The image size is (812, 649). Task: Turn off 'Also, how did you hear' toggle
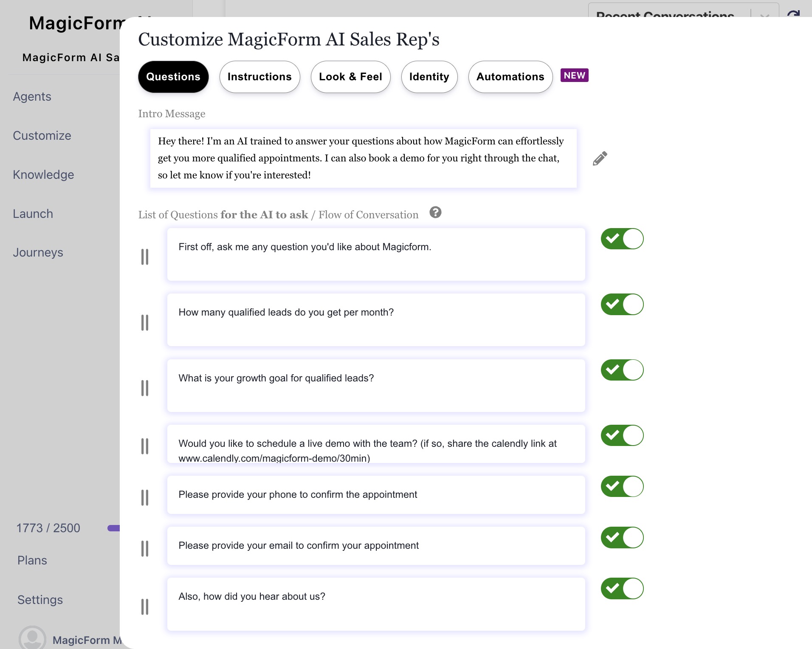pyautogui.click(x=622, y=589)
